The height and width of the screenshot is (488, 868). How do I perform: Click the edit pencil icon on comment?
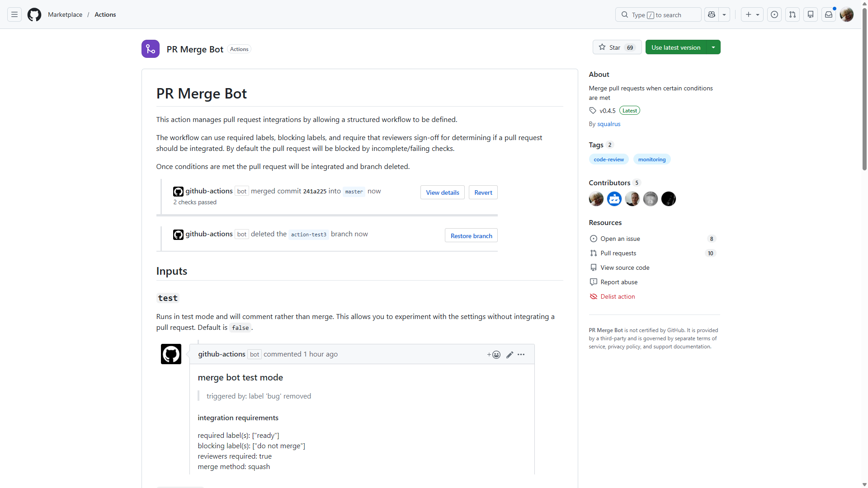(509, 355)
